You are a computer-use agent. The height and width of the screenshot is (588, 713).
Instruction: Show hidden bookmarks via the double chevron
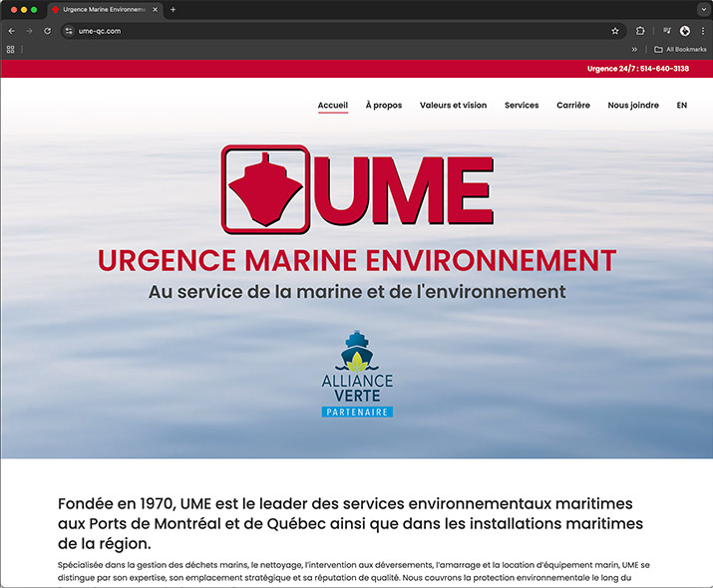tap(634, 49)
